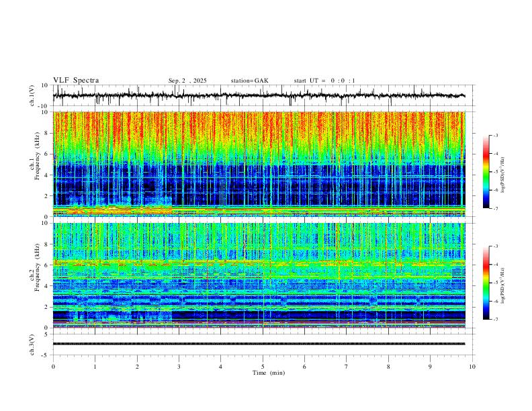Click time axis tick label "3"
The width and height of the screenshot is (532, 411).
(x=179, y=367)
